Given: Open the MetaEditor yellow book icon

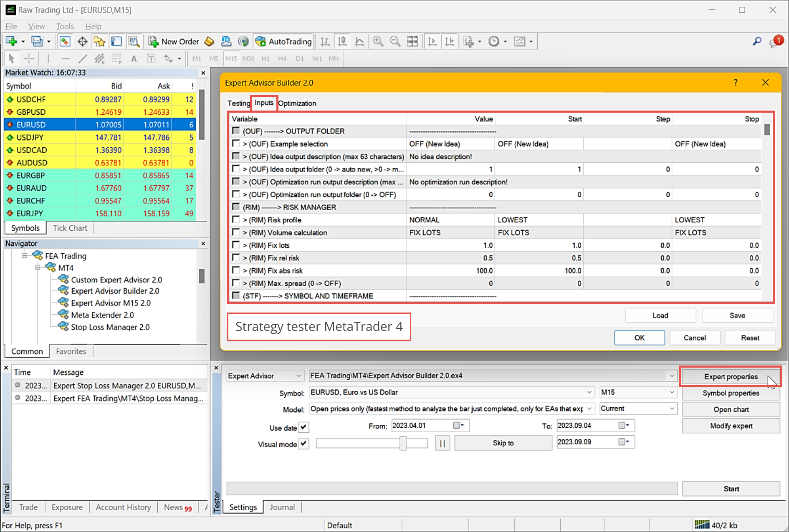Looking at the screenshot, I should [209, 41].
